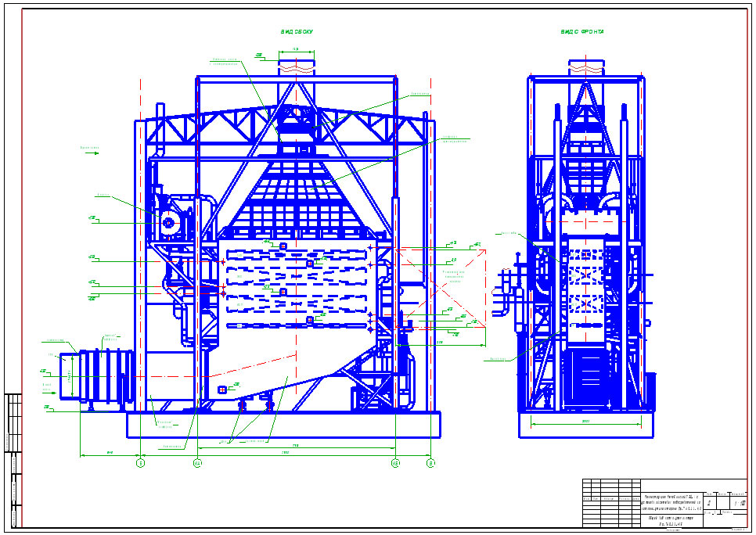Image resolution: width=756 pixels, height=535 pixels.
Task: Select the rightmost axis bubble under side view
Action: click(430, 463)
